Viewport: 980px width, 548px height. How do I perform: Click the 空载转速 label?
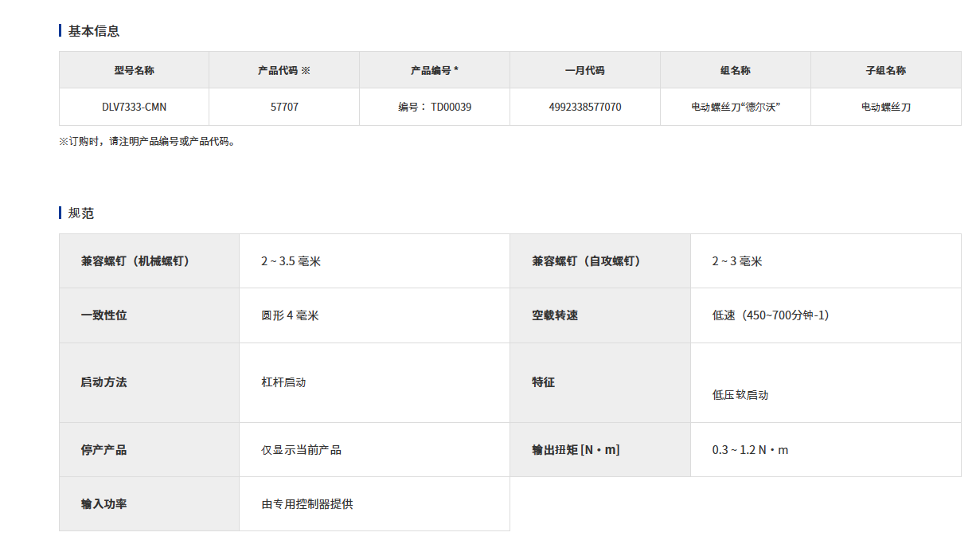pyautogui.click(x=555, y=315)
